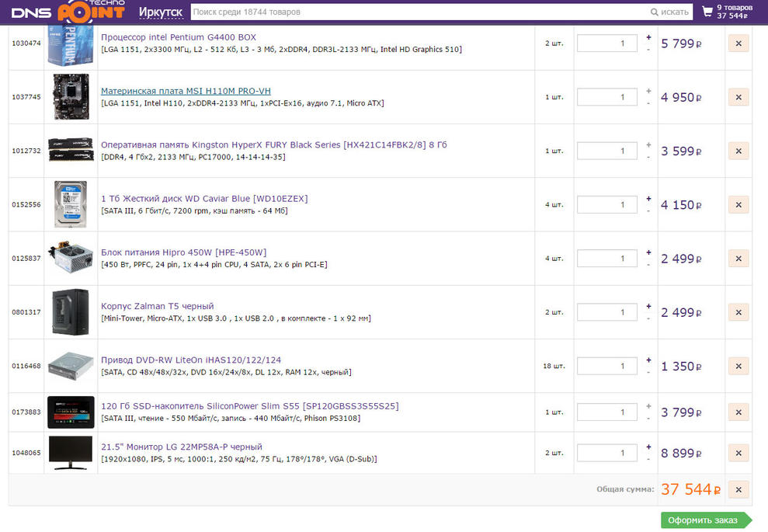Open the DNS Techno Point logo homepage
This screenshot has width=768, height=532.
tap(68, 11)
